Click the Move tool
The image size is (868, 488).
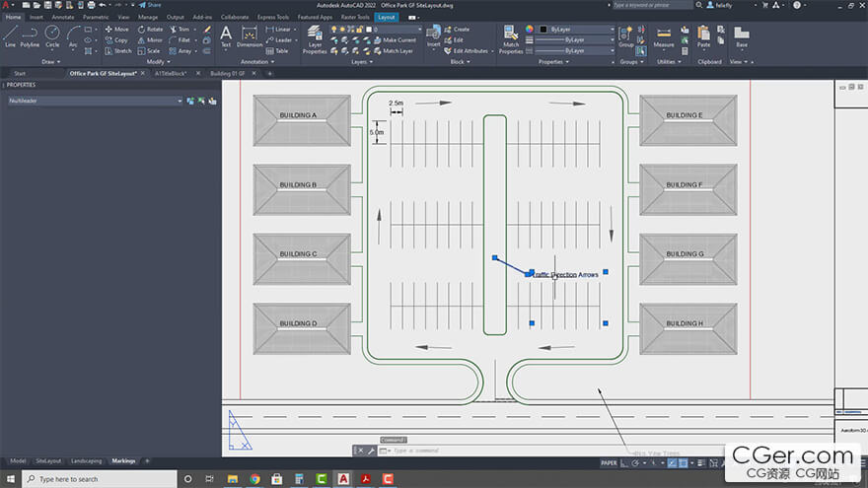[116, 30]
